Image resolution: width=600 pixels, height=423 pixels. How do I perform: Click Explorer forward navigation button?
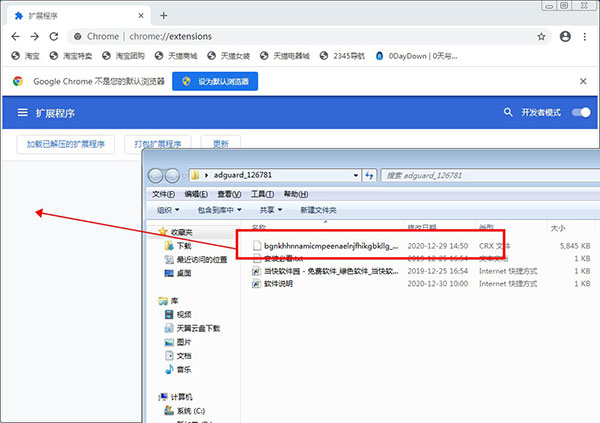172,175
